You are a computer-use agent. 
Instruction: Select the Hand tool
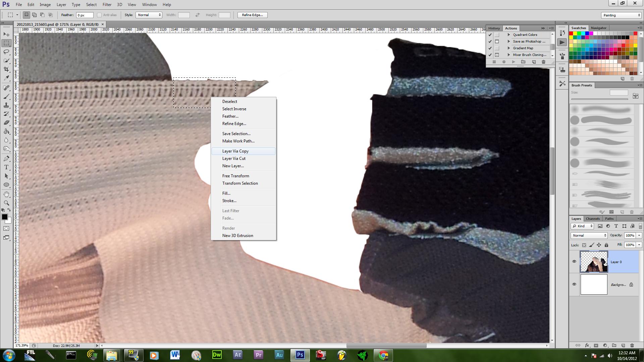6,194
